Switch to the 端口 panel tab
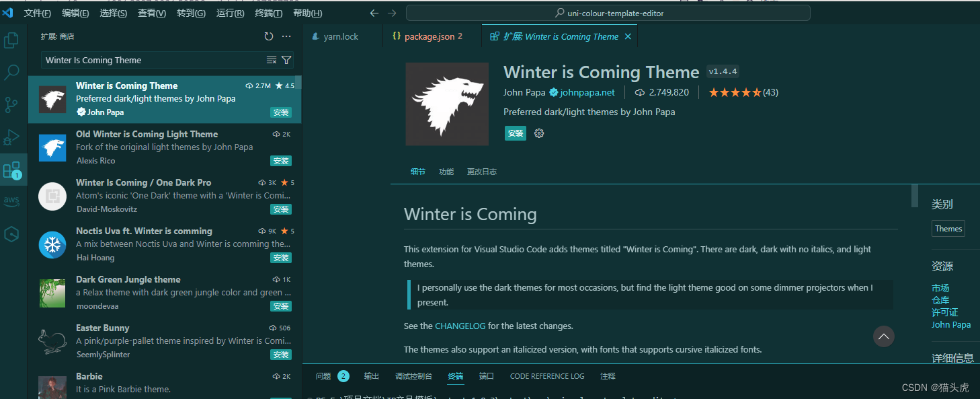980x399 pixels. [x=486, y=376]
